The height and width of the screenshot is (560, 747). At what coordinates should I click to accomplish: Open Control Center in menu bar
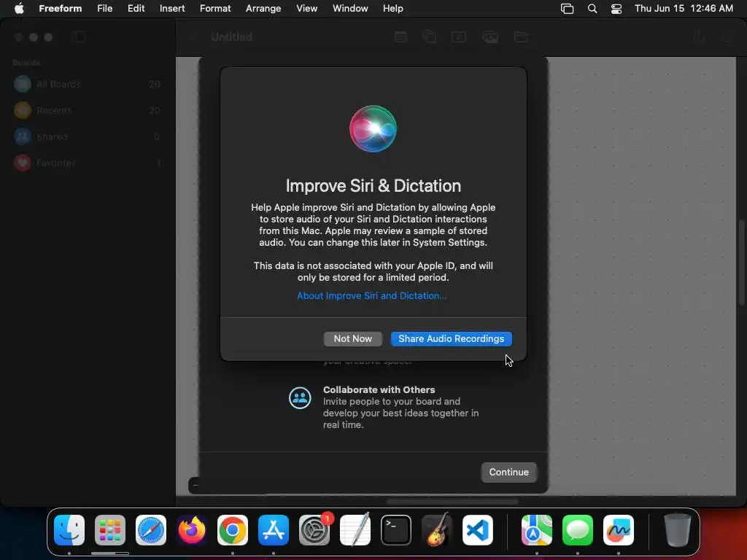point(616,9)
